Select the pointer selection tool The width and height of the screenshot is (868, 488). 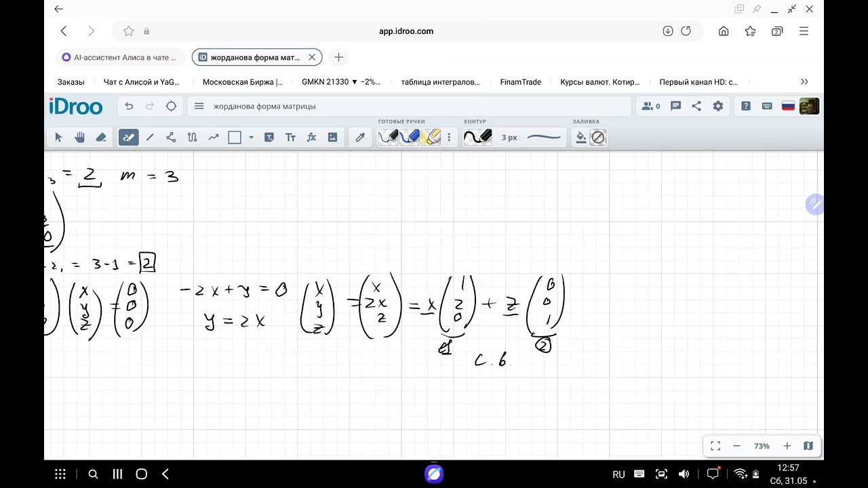[x=58, y=138]
